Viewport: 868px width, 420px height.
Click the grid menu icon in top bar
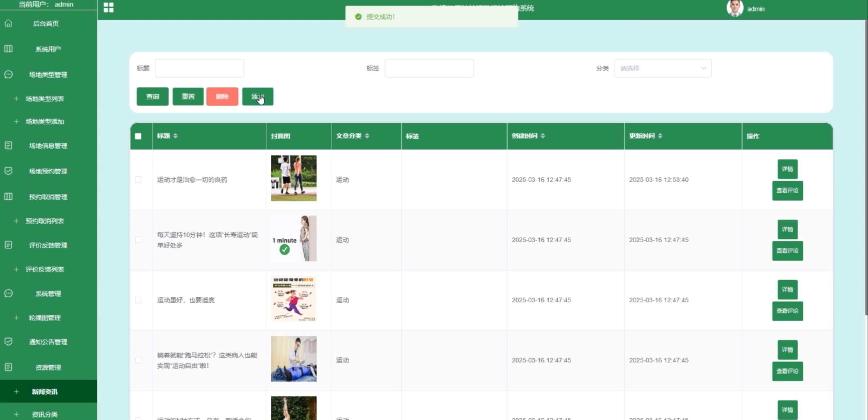[x=108, y=7]
